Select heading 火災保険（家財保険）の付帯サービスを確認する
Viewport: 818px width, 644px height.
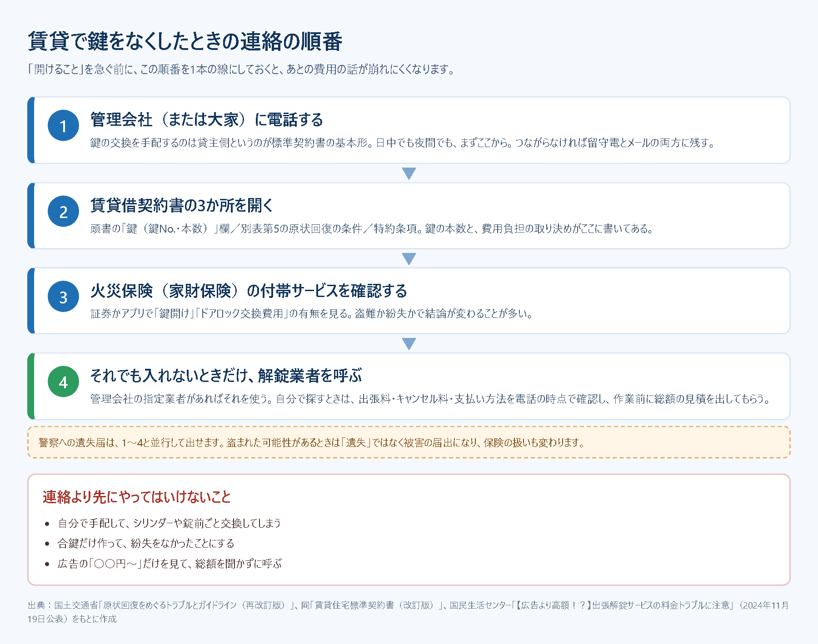[x=249, y=291]
